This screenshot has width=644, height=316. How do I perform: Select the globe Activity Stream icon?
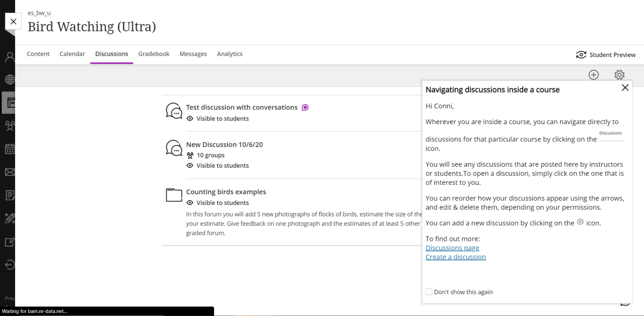(10, 79)
